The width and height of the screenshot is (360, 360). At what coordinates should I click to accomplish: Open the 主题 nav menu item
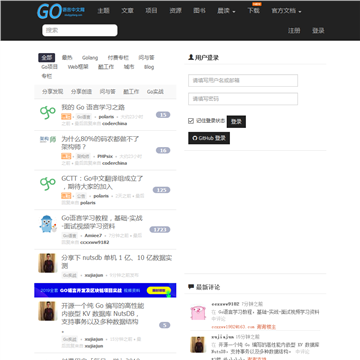click(x=103, y=11)
